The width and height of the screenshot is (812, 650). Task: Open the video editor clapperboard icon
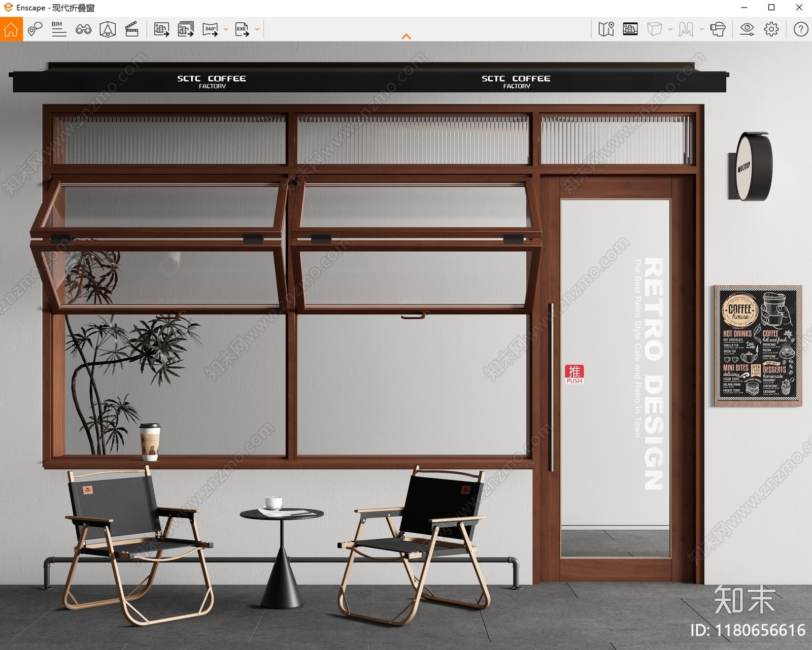point(131,29)
